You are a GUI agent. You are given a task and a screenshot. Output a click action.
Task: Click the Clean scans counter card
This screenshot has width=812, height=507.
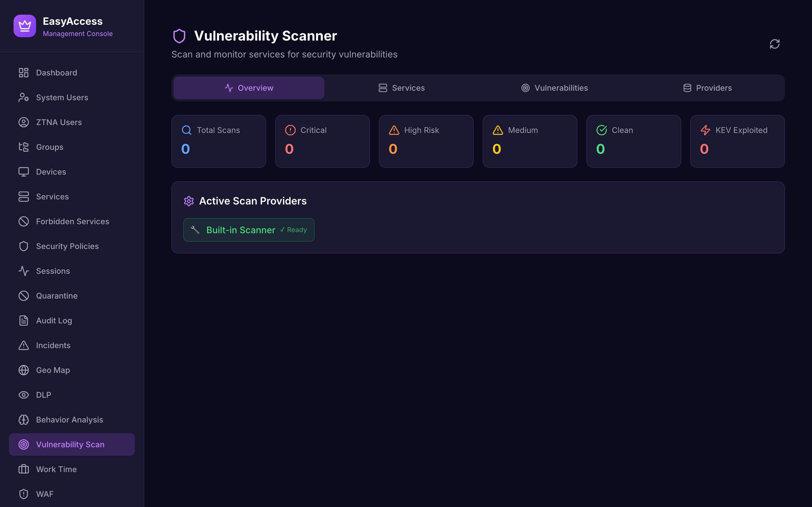634,141
